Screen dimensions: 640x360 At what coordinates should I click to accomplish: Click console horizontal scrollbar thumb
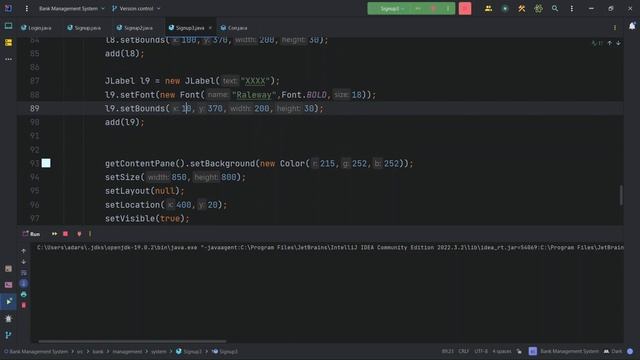click(x=132, y=341)
